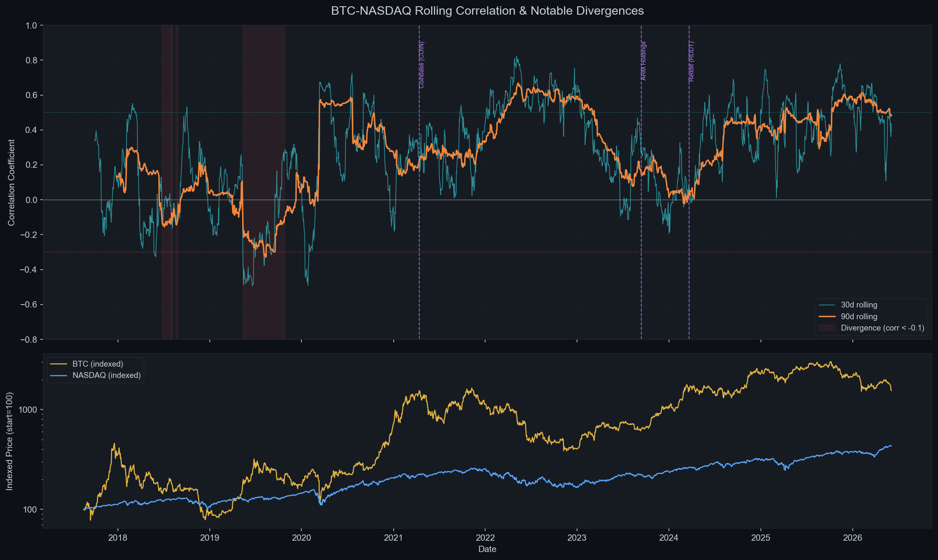Click the 2021 x-axis tick label
The width and height of the screenshot is (938, 560).
tap(394, 538)
